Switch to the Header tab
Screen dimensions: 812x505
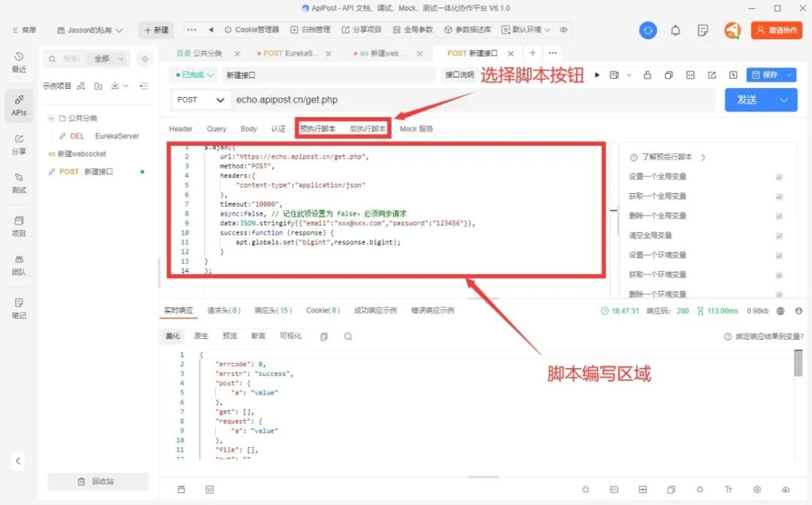point(180,129)
